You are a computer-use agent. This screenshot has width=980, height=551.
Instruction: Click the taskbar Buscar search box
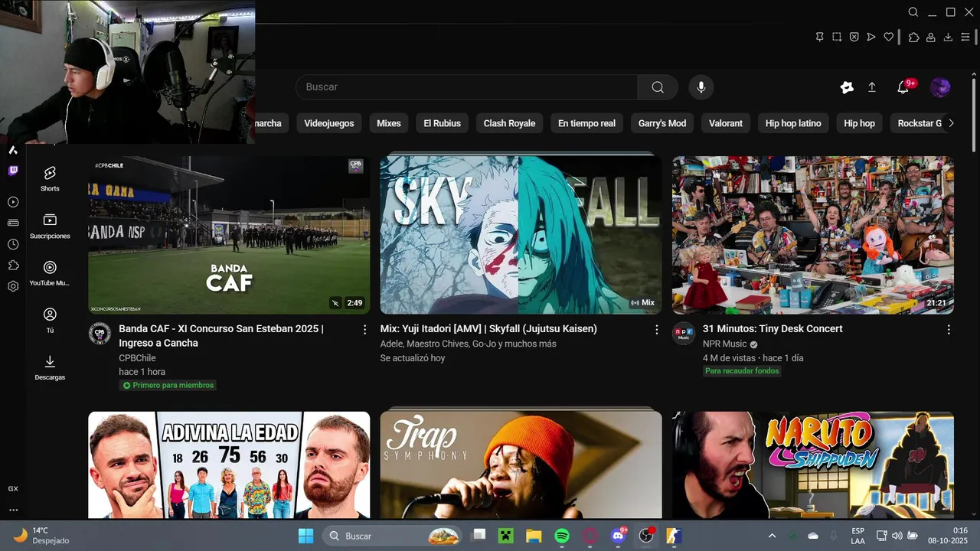click(x=392, y=536)
